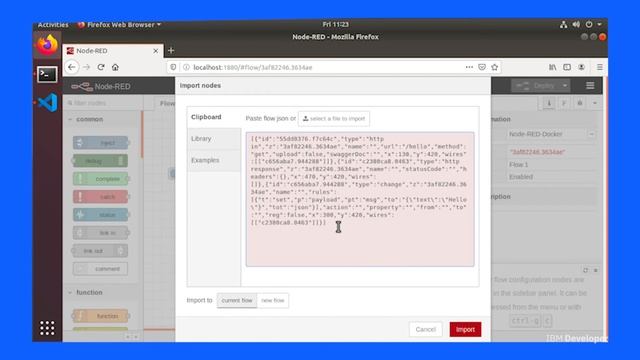Select the debug node in palette
The width and height of the screenshot is (640, 360).
pyautogui.click(x=100, y=161)
